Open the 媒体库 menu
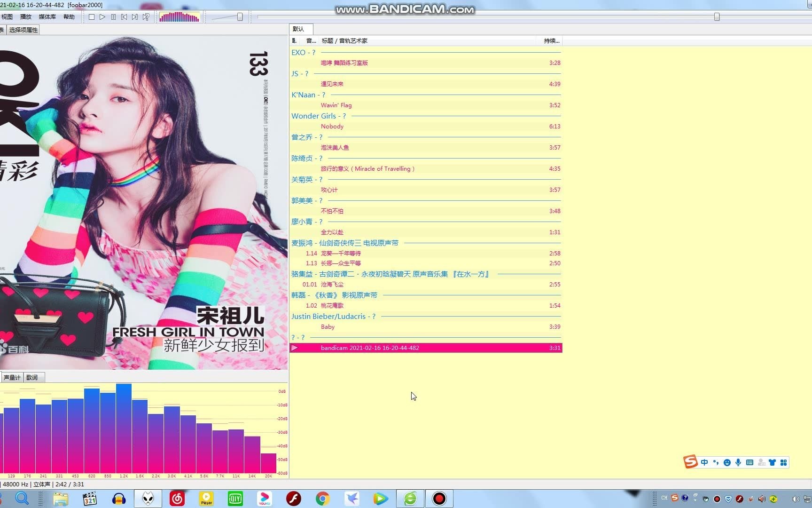The width and height of the screenshot is (812, 508). point(47,17)
